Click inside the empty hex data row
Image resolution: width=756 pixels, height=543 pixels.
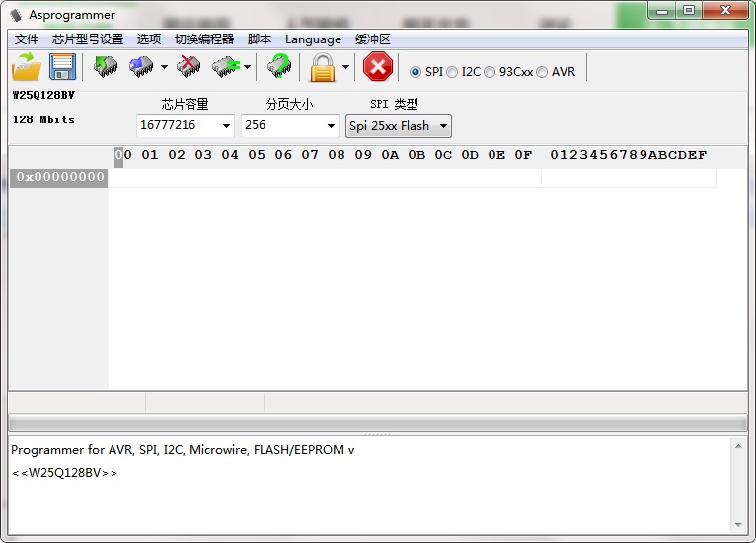click(x=325, y=178)
